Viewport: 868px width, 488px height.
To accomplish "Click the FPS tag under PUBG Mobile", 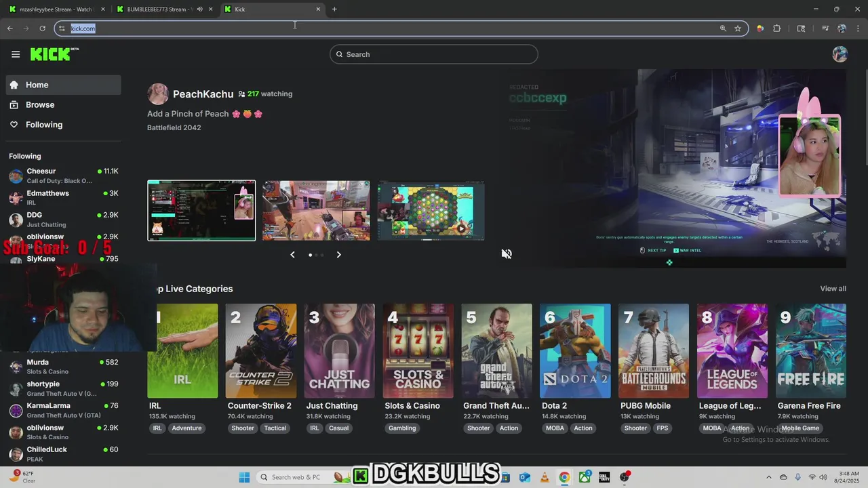I will [663, 428].
